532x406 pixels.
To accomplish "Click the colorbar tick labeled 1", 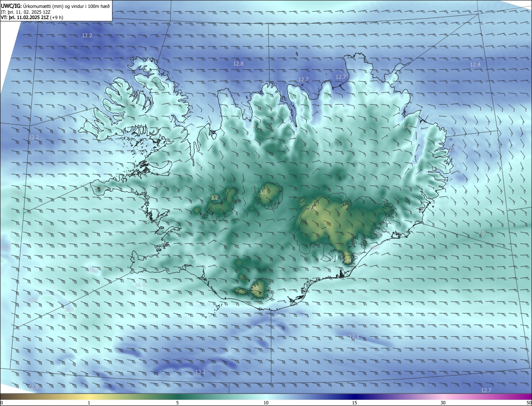I will tap(89, 403).
